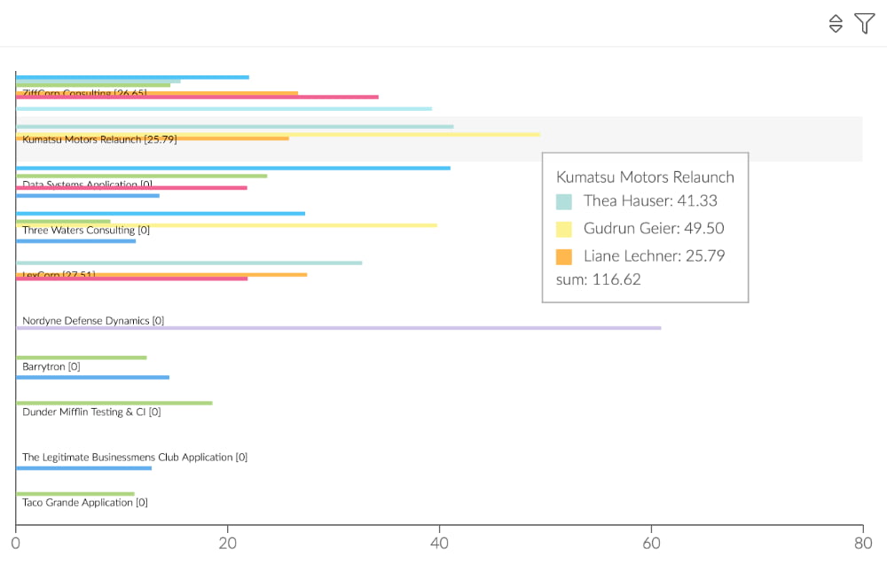The width and height of the screenshot is (887, 588).
Task: Click the pink Data Systems Application bar
Action: [x=132, y=188]
